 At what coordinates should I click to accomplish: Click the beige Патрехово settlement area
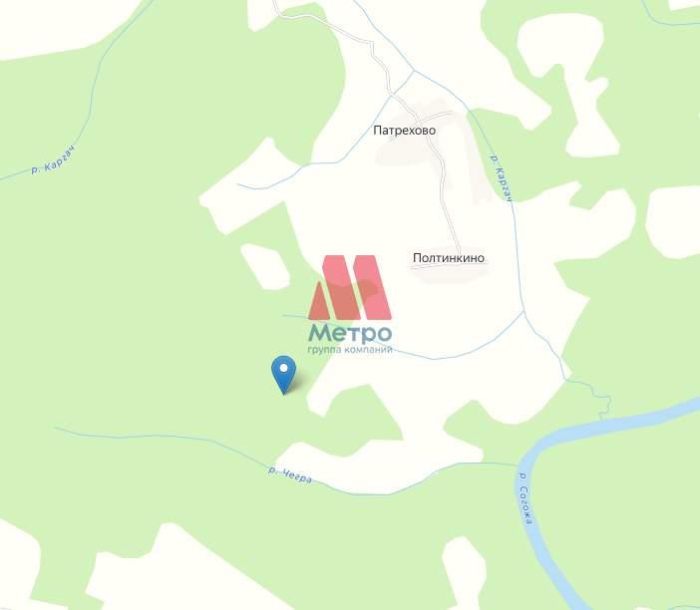tap(431, 146)
